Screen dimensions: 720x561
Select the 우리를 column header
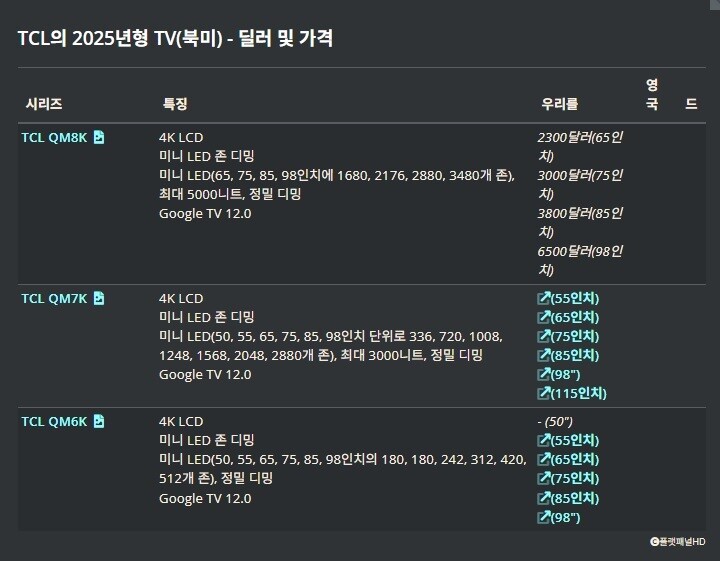[x=559, y=104]
